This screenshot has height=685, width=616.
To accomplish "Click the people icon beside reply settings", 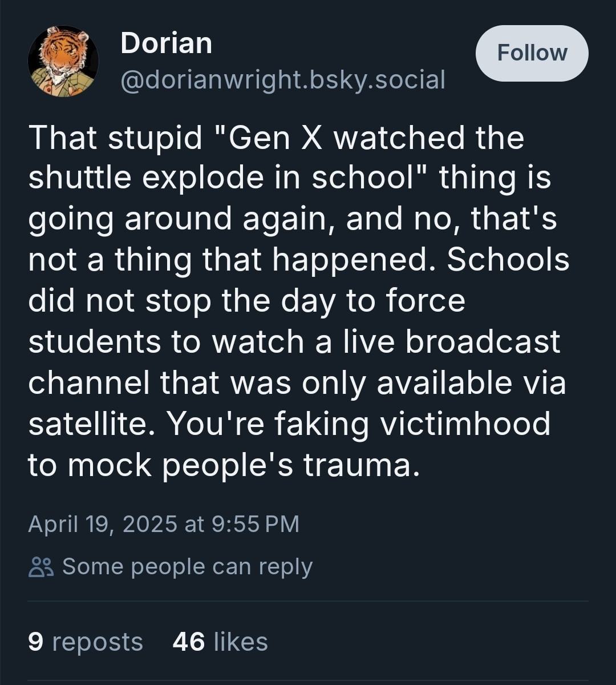I will pyautogui.click(x=40, y=567).
